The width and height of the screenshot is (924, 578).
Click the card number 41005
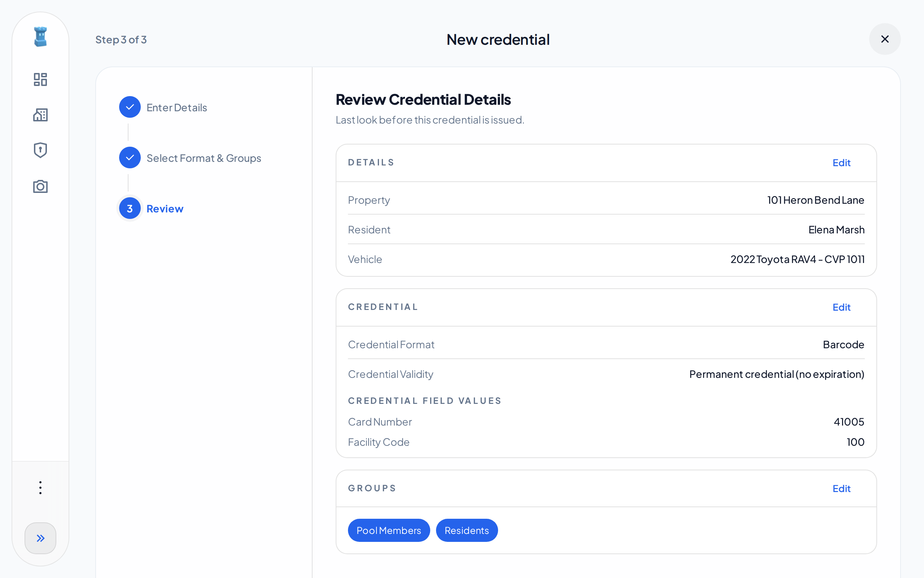(x=849, y=422)
